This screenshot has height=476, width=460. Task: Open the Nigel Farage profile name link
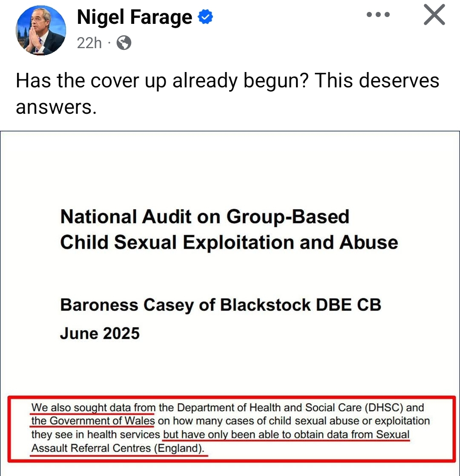[x=135, y=17]
